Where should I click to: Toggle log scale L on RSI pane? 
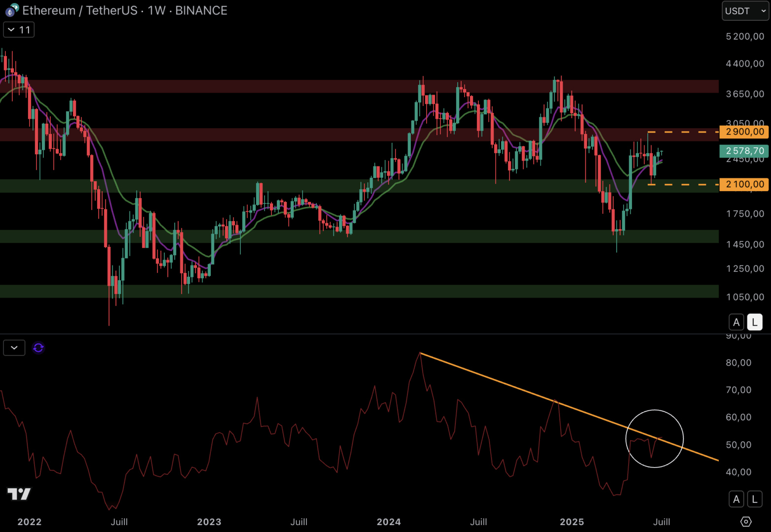coord(755,499)
